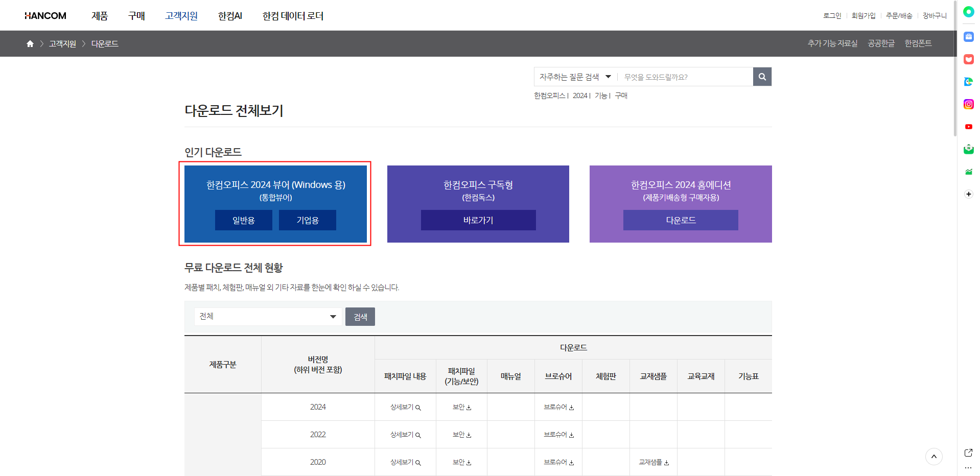This screenshot has width=980, height=476.
Task: Download the 2020 브로슈어
Action: (558, 462)
